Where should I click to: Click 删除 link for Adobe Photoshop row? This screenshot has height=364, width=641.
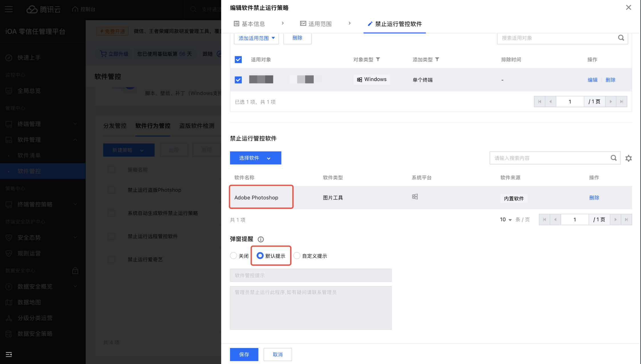pos(594,198)
